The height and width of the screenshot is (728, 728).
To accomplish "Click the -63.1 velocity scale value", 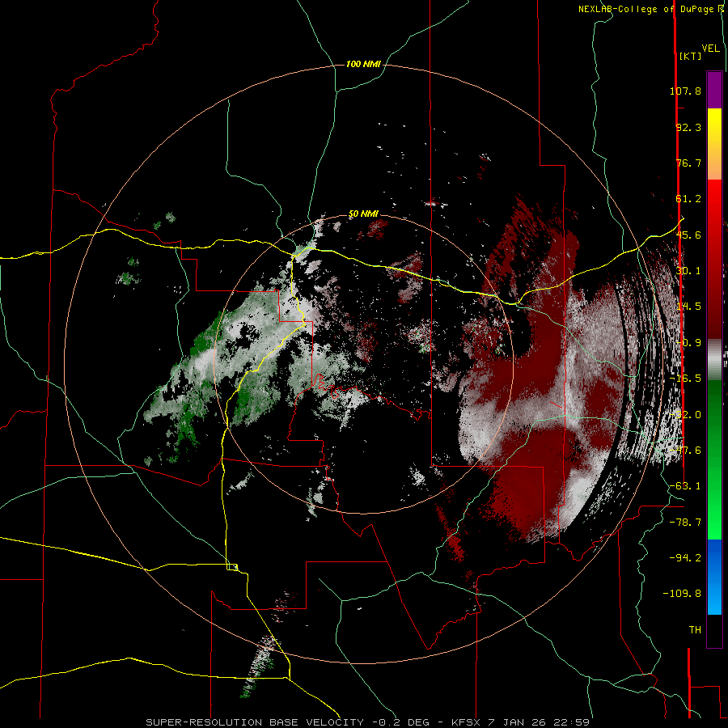I will 685,486.
